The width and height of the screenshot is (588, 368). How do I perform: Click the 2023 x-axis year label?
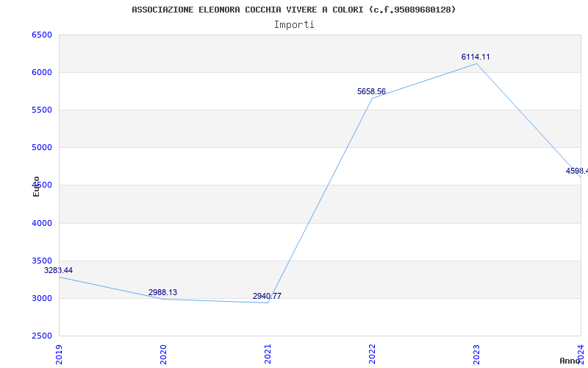click(476, 355)
